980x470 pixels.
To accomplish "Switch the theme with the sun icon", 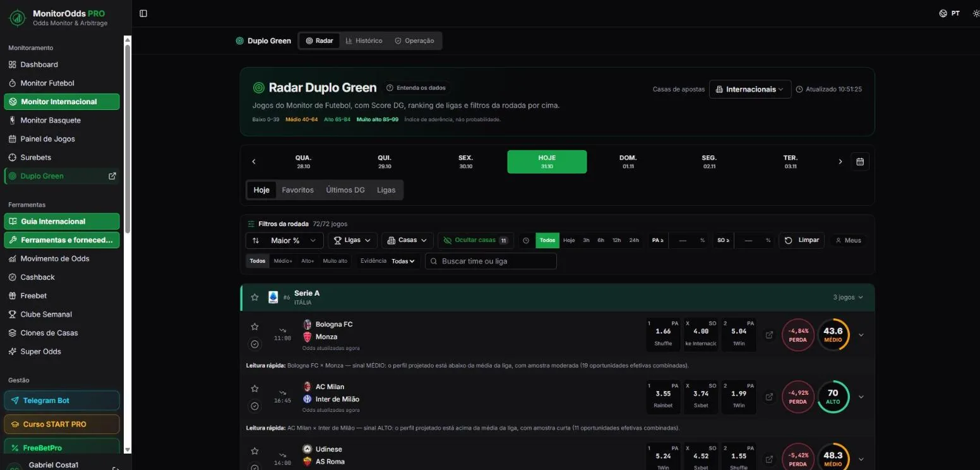I will point(976,13).
